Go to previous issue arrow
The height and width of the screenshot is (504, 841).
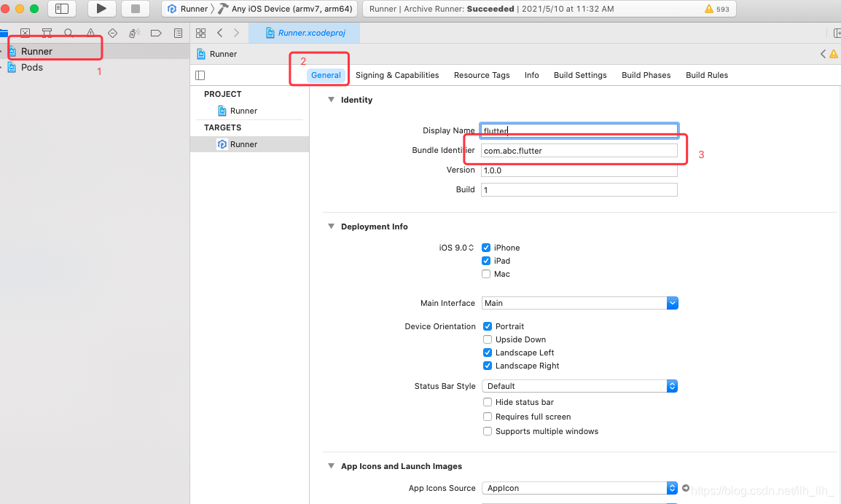pyautogui.click(x=823, y=54)
